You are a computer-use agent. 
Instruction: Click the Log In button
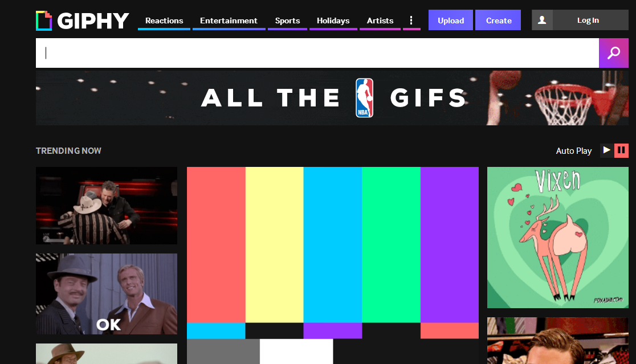[588, 21]
